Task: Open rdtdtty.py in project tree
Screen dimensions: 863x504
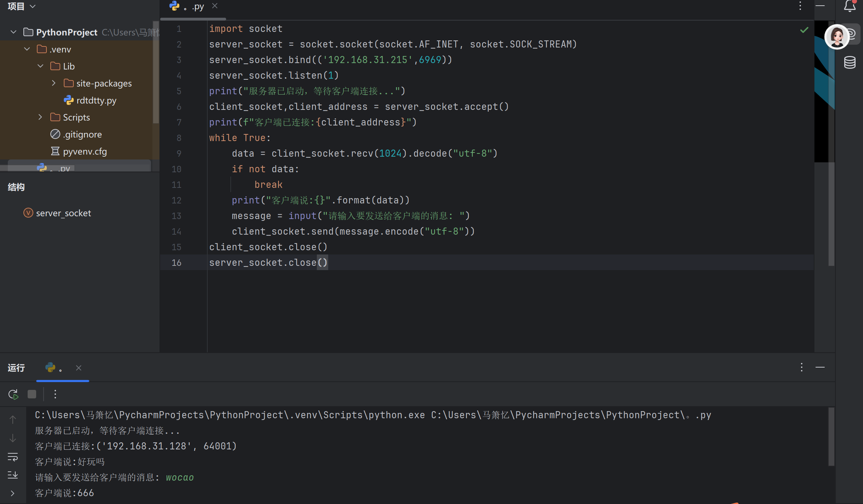Action: coord(96,100)
